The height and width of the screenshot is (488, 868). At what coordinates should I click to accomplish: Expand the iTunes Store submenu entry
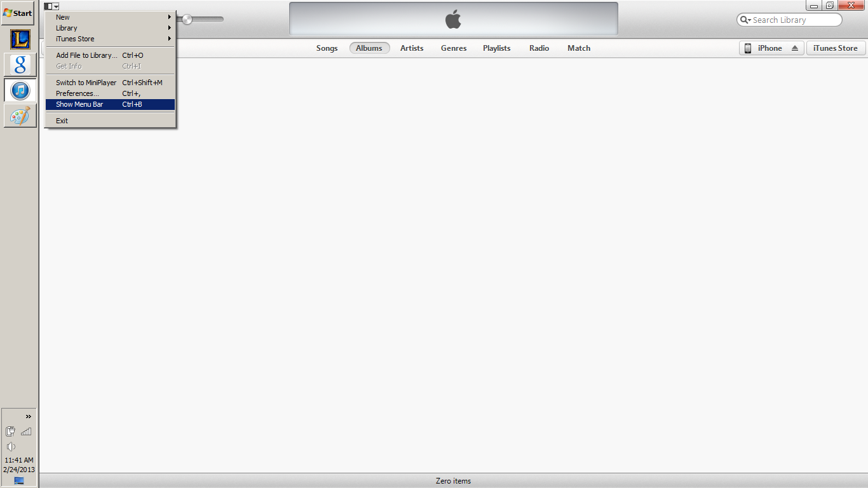point(110,39)
